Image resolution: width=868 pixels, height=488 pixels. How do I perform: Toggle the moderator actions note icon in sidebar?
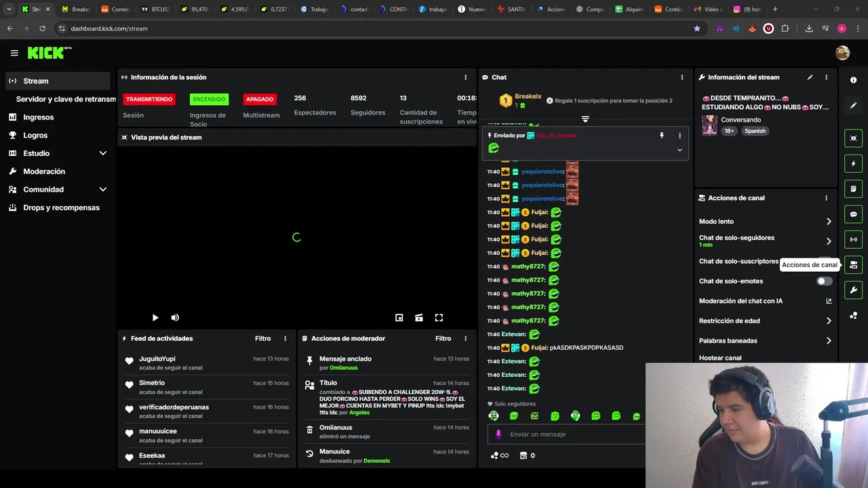pos(853,188)
